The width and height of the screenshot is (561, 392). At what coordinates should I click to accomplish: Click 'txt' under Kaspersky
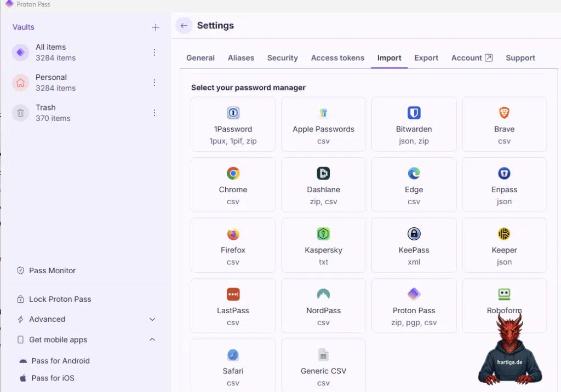tap(323, 262)
